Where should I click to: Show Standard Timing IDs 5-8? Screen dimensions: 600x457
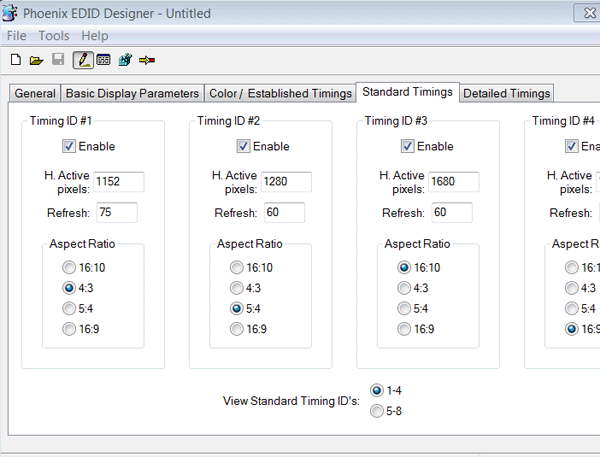tap(376, 410)
